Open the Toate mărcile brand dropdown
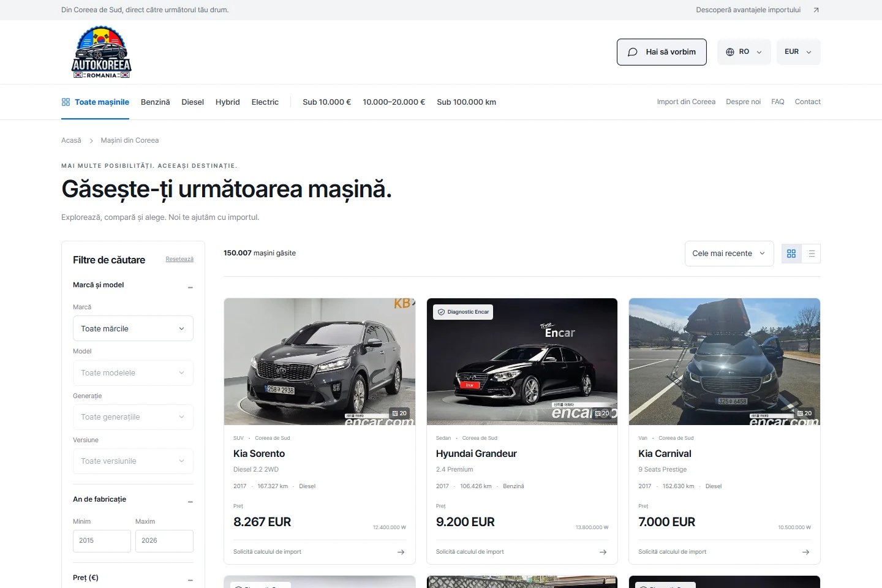882x588 pixels. click(133, 329)
